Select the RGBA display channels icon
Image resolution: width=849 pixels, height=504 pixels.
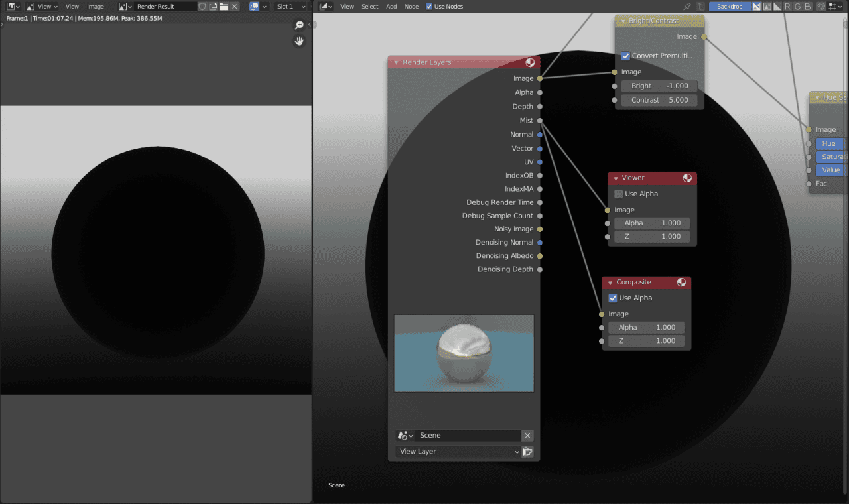tap(757, 6)
